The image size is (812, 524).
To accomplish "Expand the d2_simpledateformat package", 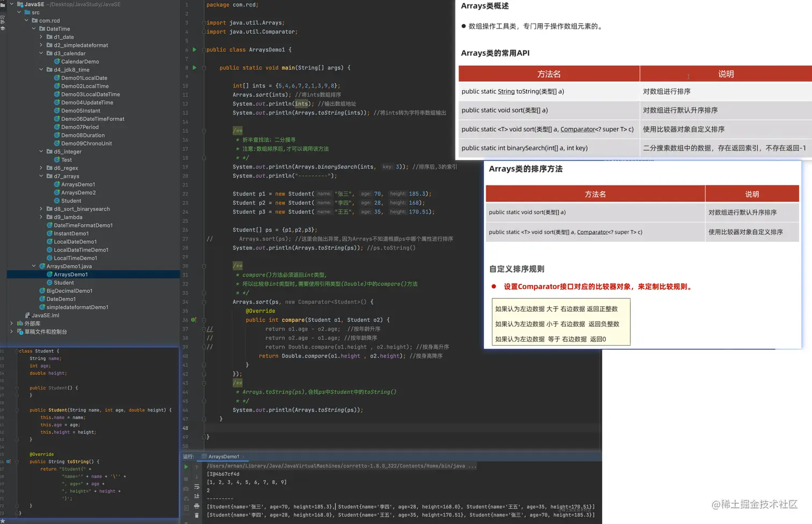I will [x=41, y=45].
